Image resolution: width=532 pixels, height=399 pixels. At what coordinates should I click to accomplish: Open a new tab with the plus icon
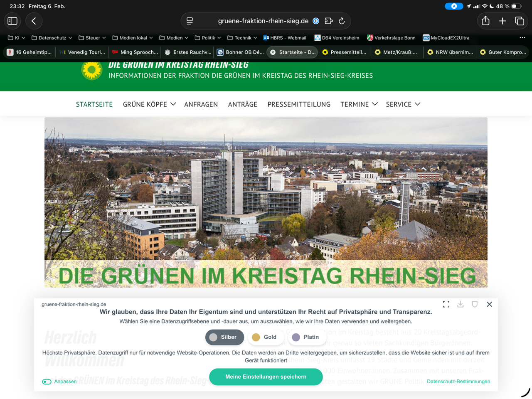tap(502, 21)
